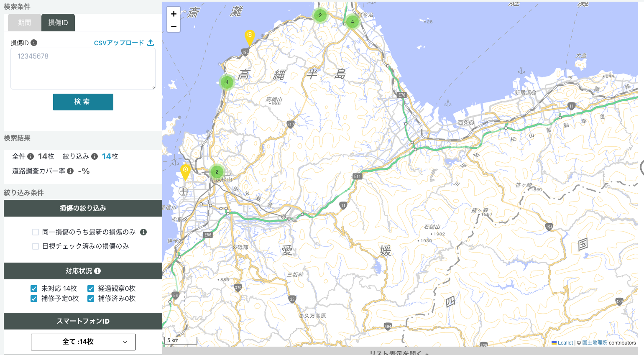This screenshot has height=355, width=644.
Task: Toggle the 補修済み0枚 checkbox
Action: pyautogui.click(x=91, y=299)
